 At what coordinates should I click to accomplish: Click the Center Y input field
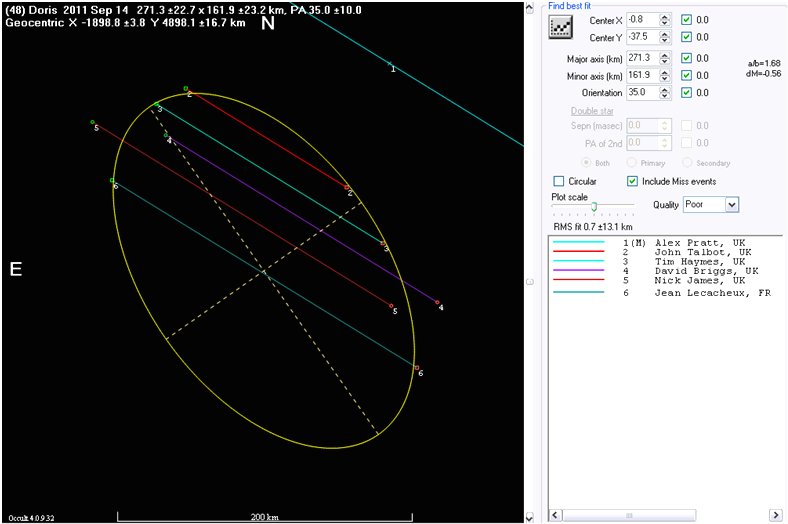[641, 37]
